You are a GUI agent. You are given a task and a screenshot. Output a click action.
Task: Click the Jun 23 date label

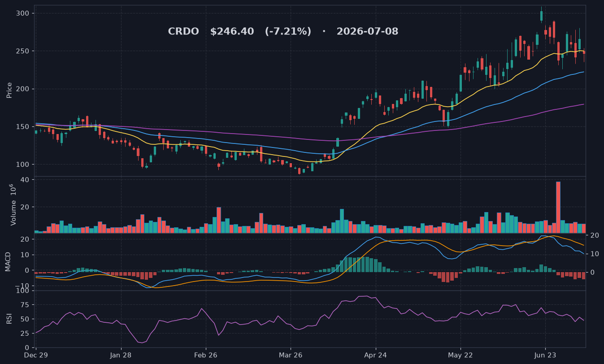coord(545,354)
